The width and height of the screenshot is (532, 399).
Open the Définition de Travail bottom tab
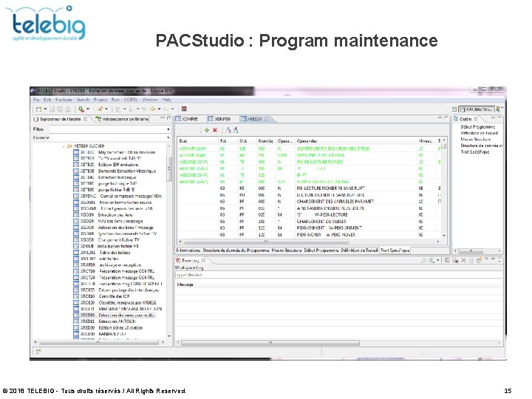[x=359, y=250]
